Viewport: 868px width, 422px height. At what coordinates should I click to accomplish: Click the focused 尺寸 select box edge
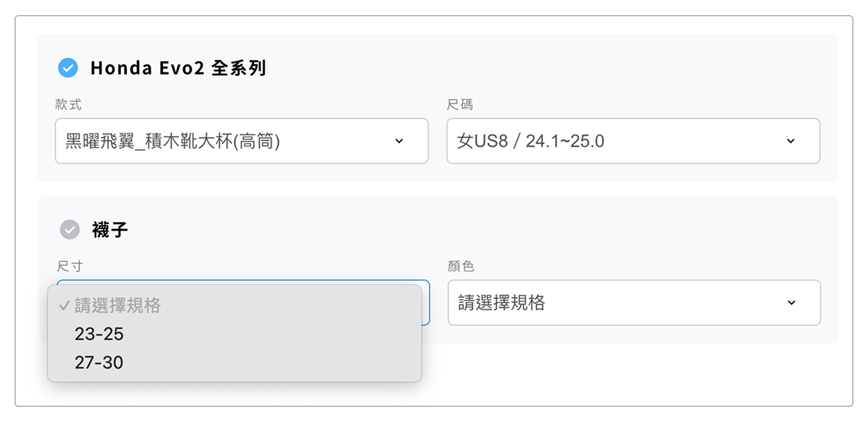coord(426,303)
